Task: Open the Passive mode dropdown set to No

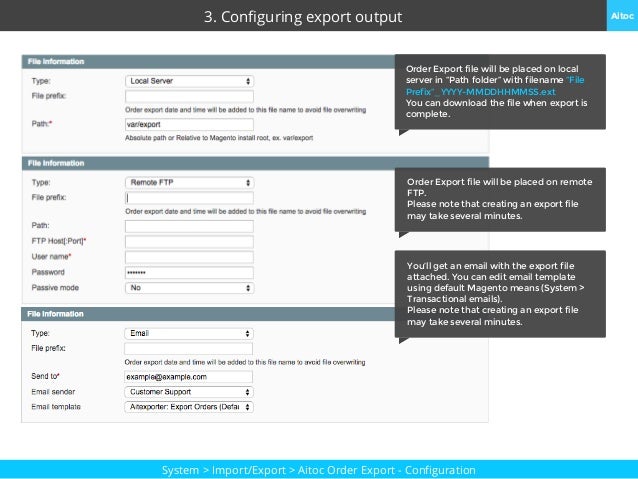Action: click(x=189, y=288)
